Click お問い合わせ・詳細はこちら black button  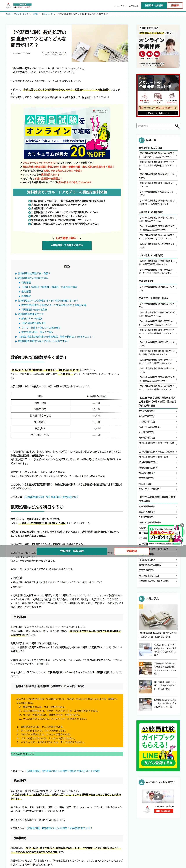pos(158,113)
